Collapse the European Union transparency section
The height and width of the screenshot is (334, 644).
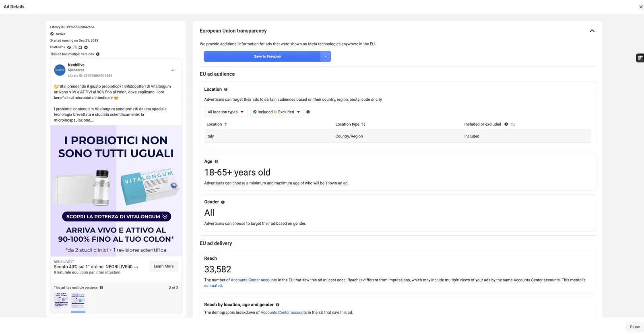pyautogui.click(x=592, y=31)
